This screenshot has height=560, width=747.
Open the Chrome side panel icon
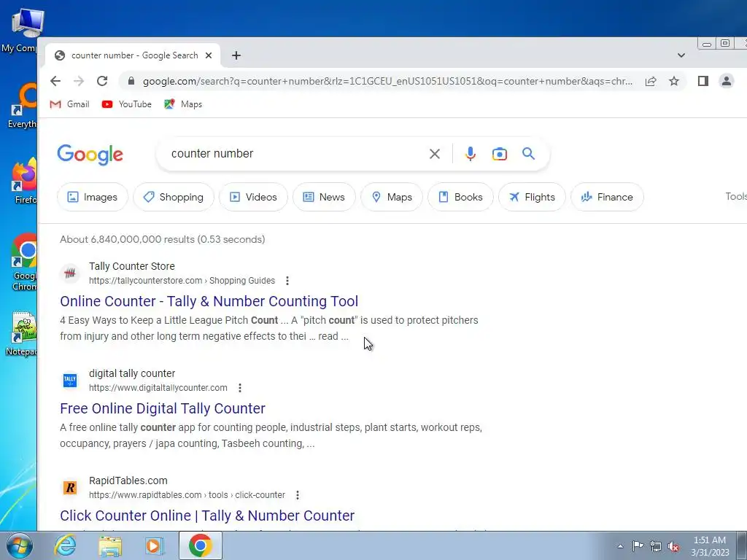pyautogui.click(x=703, y=81)
